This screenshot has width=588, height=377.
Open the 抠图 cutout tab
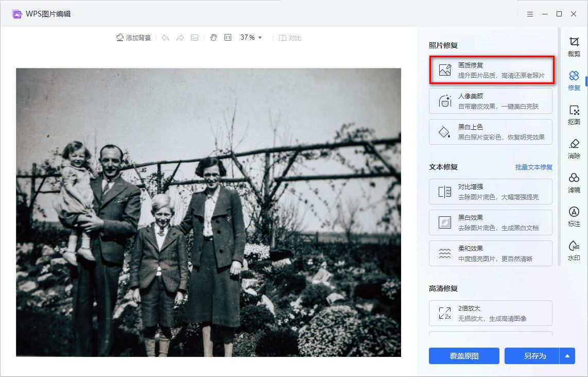click(574, 115)
